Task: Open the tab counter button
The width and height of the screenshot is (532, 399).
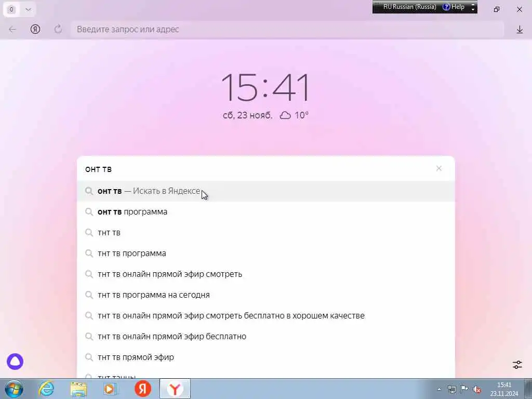Action: [11, 9]
